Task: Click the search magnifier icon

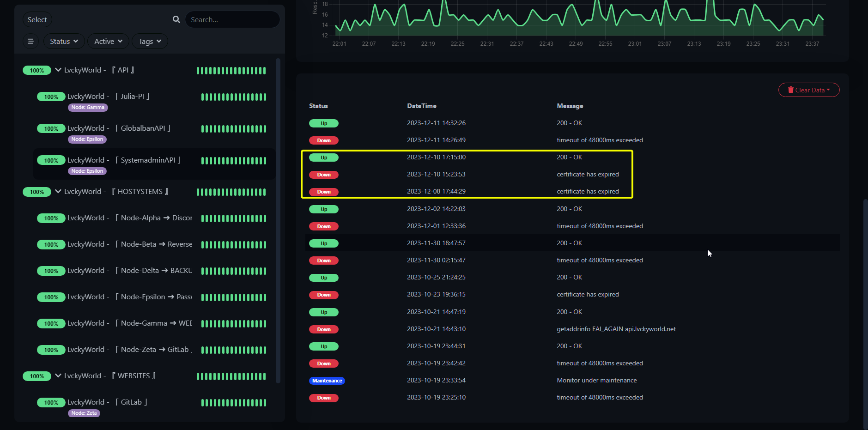Action: point(176,19)
